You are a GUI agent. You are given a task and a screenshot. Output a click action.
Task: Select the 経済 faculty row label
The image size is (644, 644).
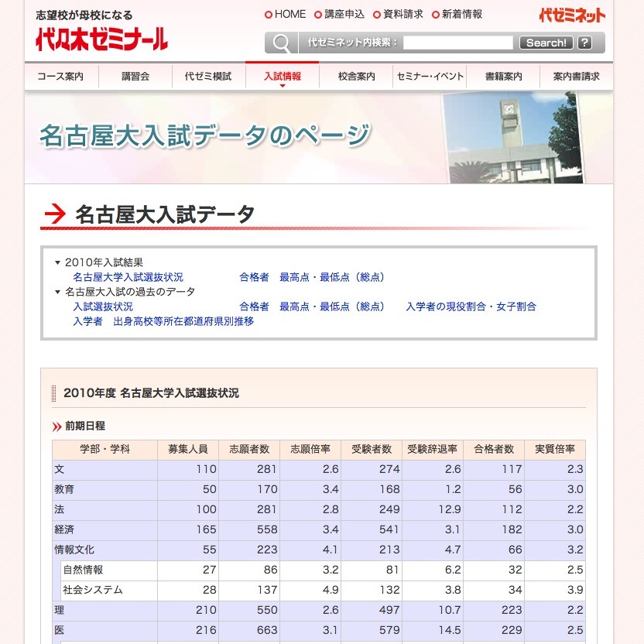64,529
